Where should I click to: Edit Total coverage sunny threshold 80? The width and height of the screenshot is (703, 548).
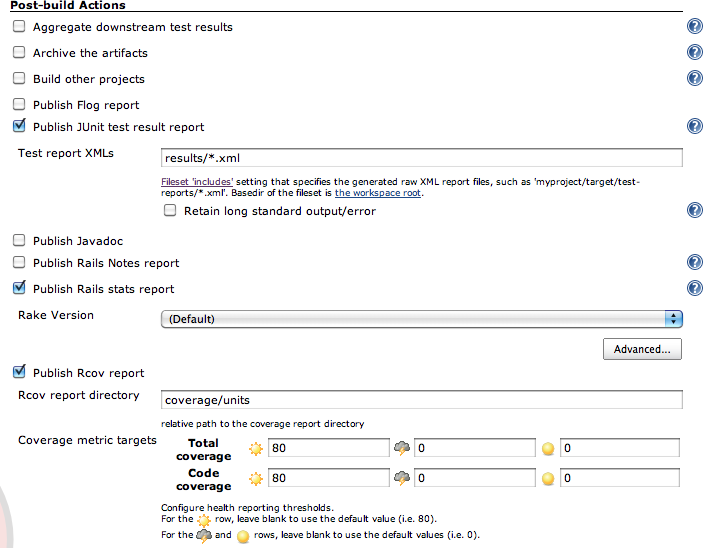click(329, 448)
